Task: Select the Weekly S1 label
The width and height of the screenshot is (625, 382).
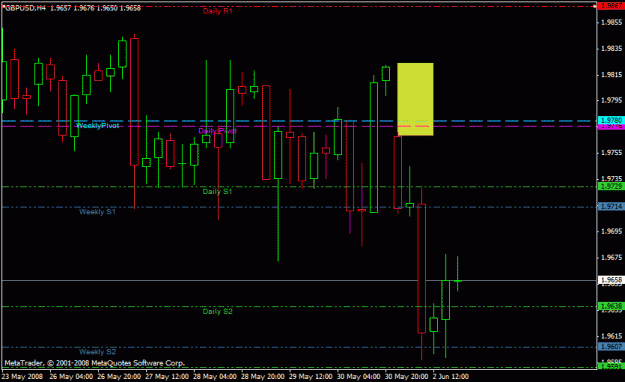Action: point(97,212)
